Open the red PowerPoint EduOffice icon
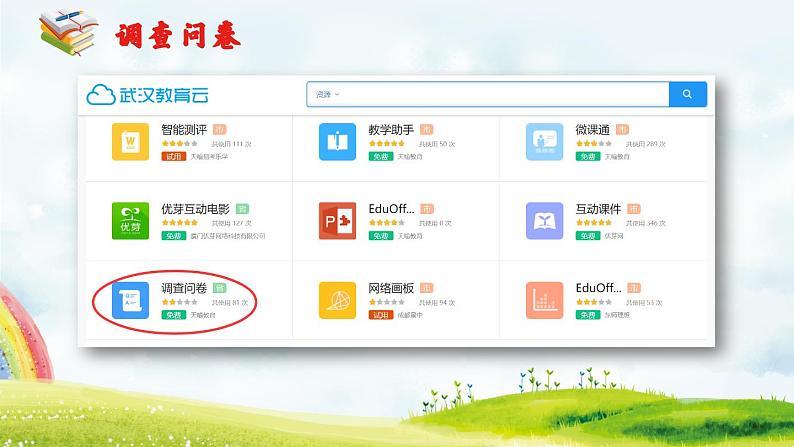This screenshot has height=447, width=794. click(337, 221)
